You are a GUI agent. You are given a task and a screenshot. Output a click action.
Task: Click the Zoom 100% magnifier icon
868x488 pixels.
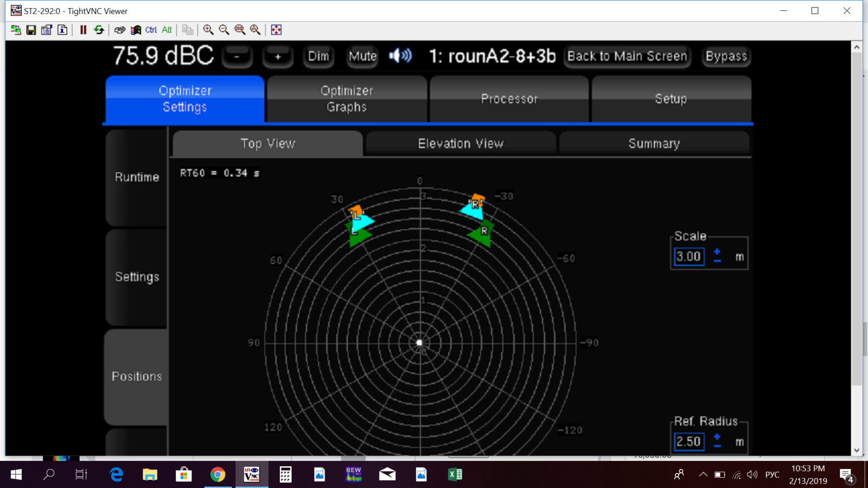[240, 30]
